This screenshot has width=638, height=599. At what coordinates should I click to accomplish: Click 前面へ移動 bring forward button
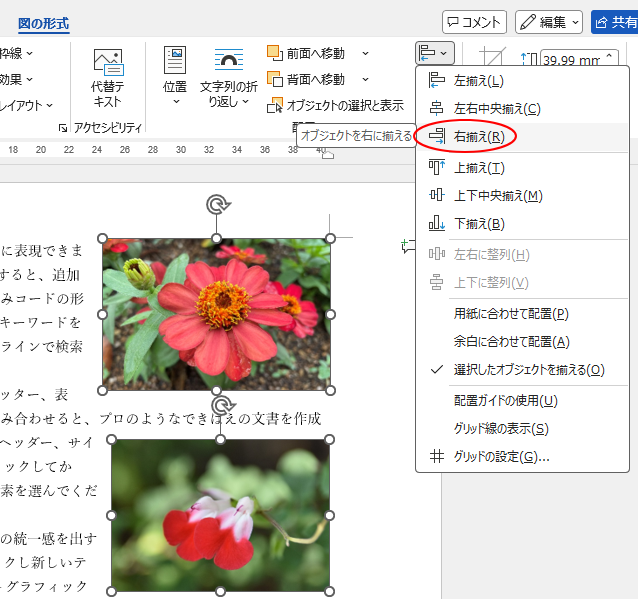pos(306,53)
